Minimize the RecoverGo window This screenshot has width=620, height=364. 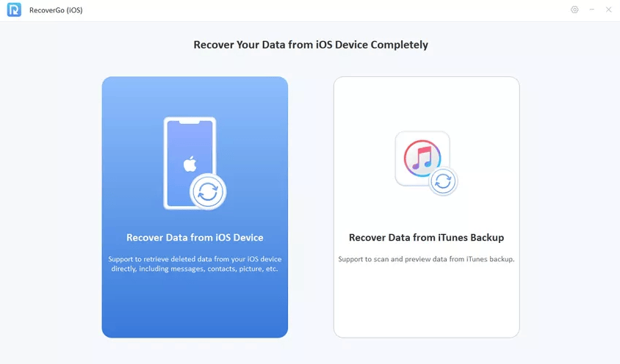(x=591, y=10)
